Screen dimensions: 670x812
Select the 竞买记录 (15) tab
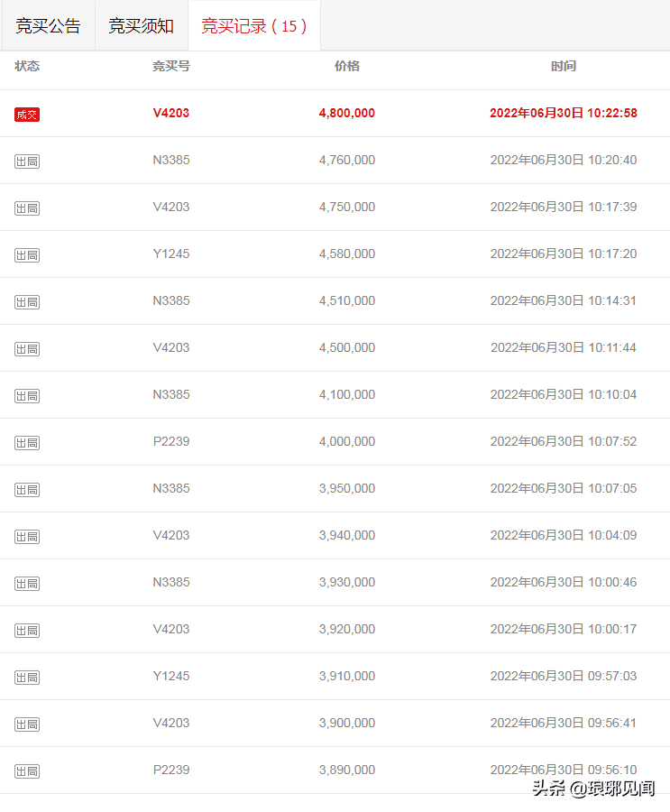(x=254, y=26)
